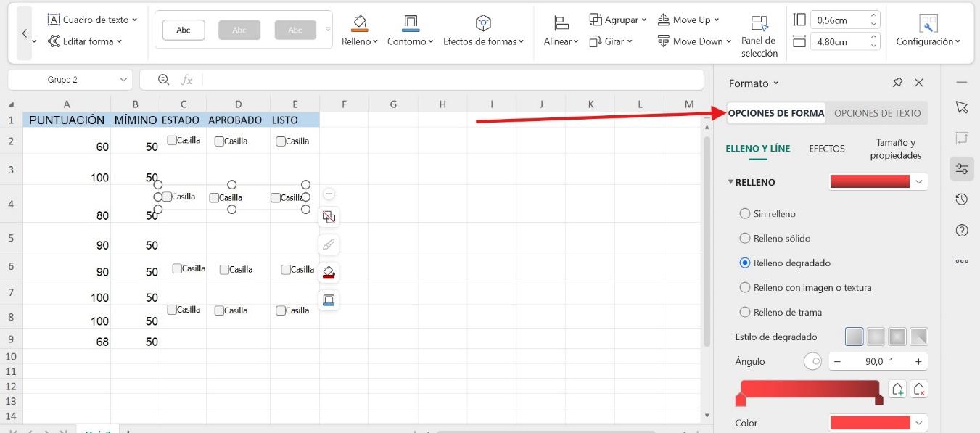
Task: Click ribbon scroll-left arrow
Action: pyautogui.click(x=25, y=33)
